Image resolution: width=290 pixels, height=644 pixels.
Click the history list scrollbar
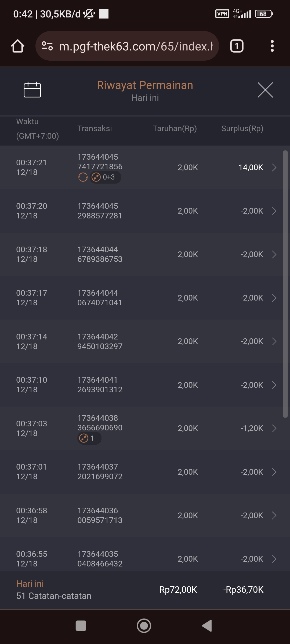coord(285,284)
